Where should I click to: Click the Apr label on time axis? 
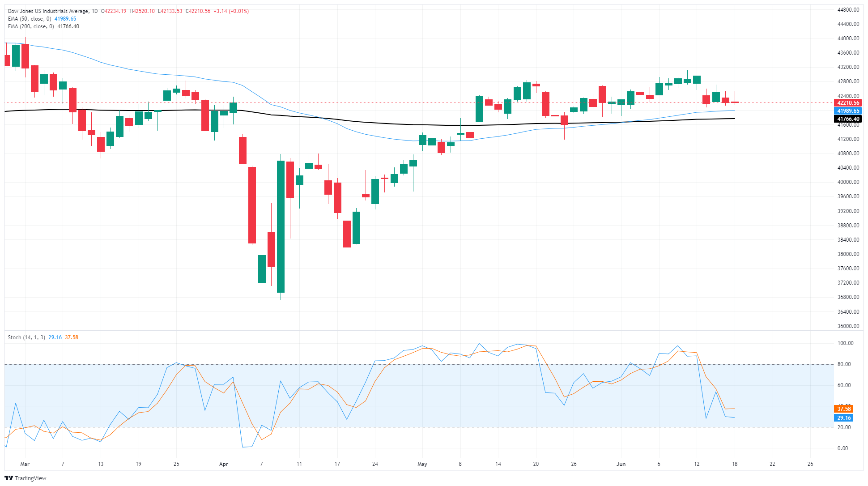[x=224, y=464]
